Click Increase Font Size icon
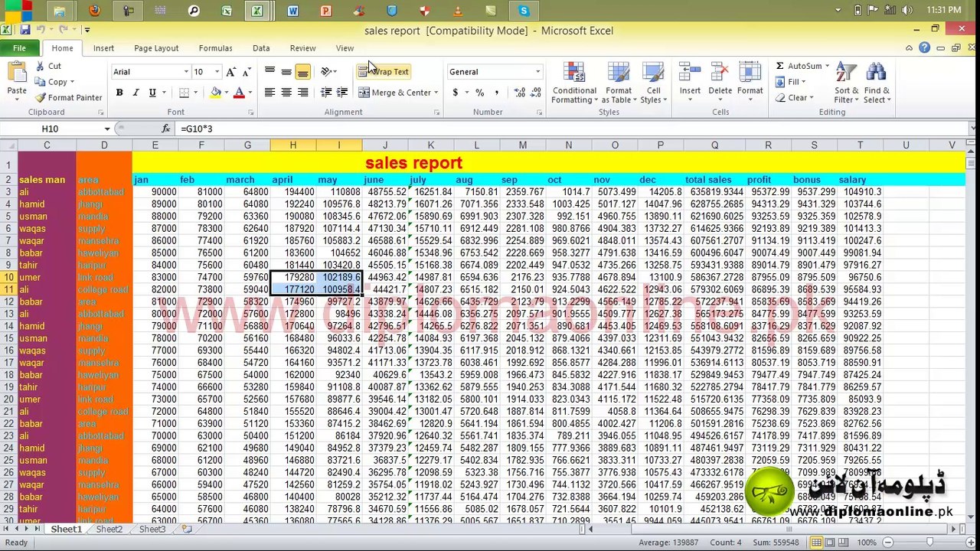 [231, 72]
